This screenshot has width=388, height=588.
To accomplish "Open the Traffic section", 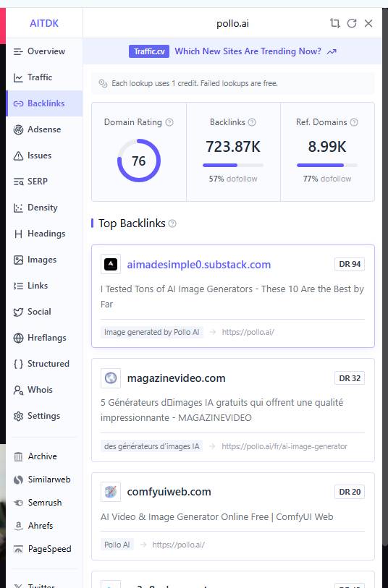I will [44, 77].
